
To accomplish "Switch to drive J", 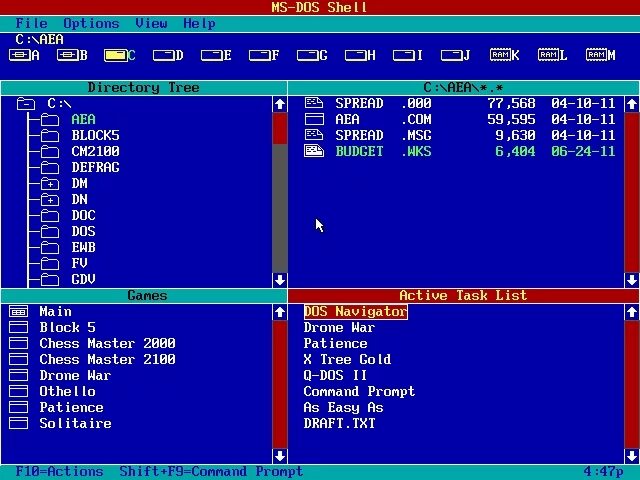I will pos(456,55).
